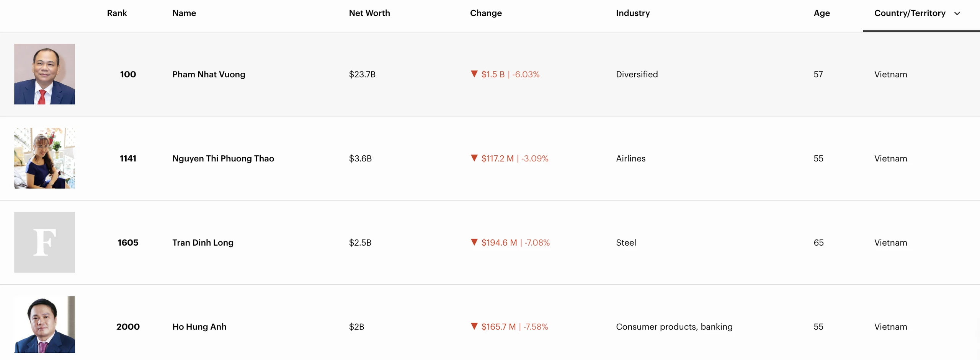Open Ho Hung Anh's portrait thumbnail
Viewport: 980px width, 360px height.
[44, 325]
